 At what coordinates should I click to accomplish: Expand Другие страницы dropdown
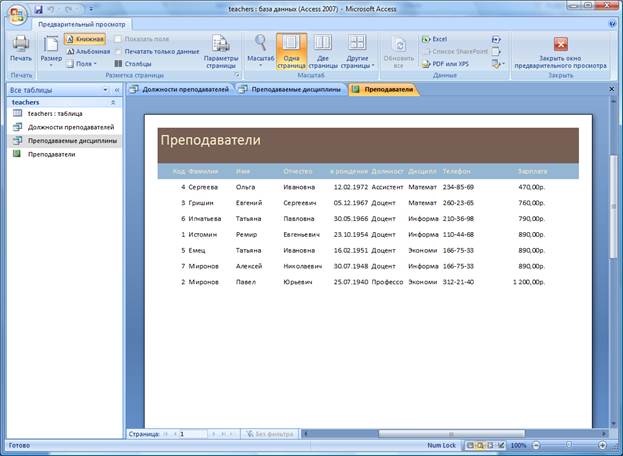357,50
